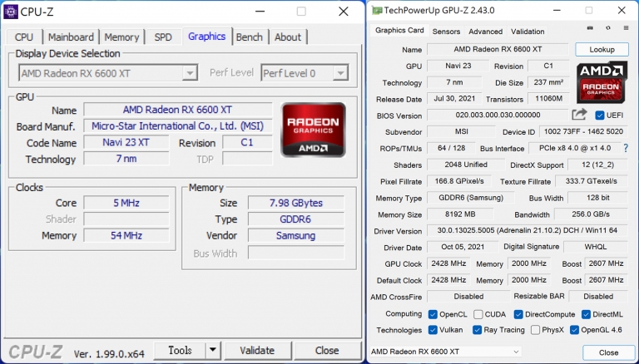Toggle the PhysX checkbox
This screenshot has height=364, width=639.
coord(536,330)
